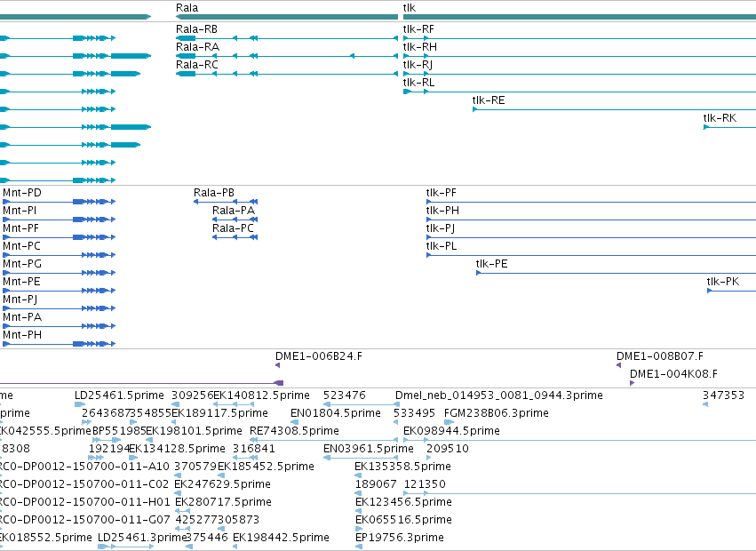
Task: Click the DME1-006B24.F feature label
Action: (x=319, y=356)
